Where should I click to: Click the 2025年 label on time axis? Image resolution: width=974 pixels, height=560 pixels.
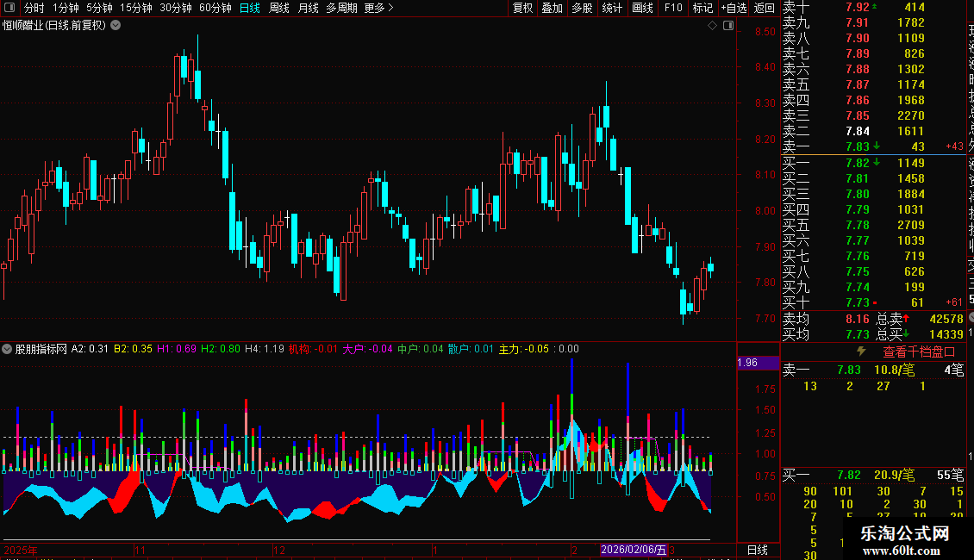coord(21,550)
